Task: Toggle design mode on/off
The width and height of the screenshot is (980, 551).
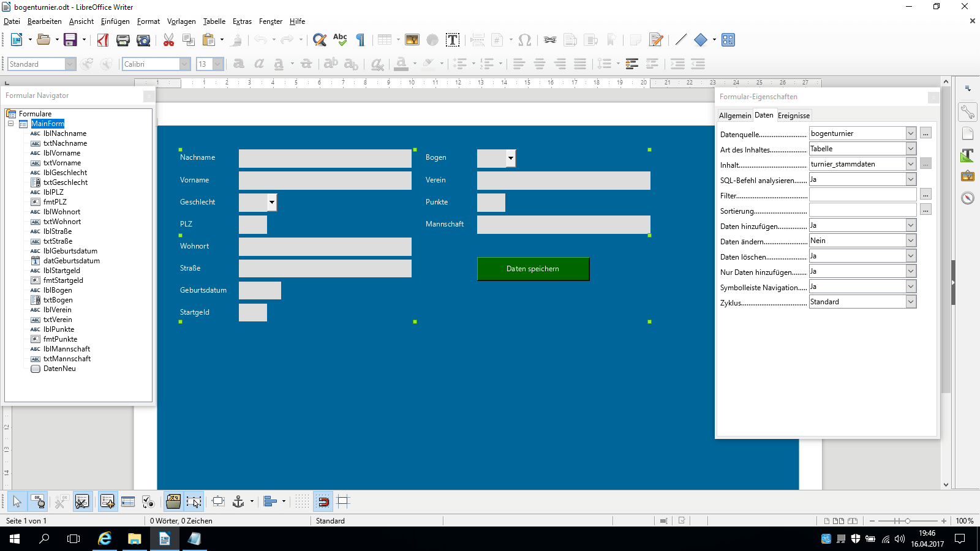Action: [37, 502]
